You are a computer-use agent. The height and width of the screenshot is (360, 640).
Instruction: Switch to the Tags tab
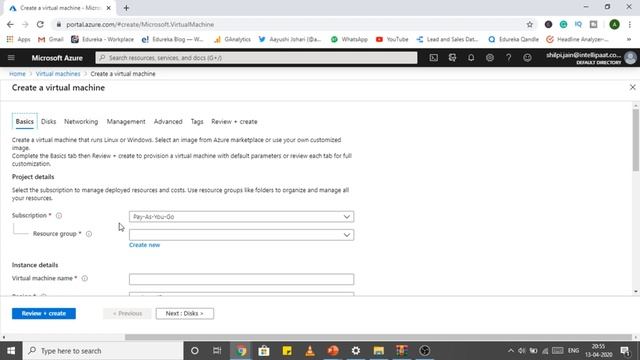[x=197, y=122]
